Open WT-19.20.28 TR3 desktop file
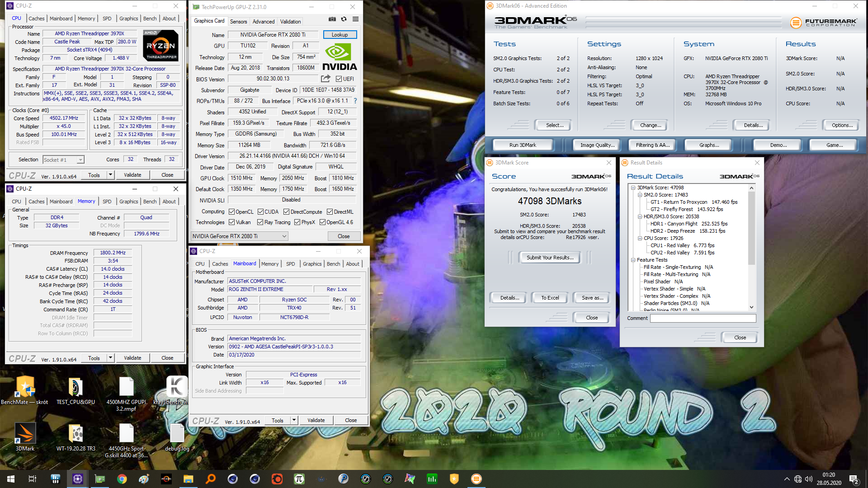Screen dimensions: 868x488 76,437
